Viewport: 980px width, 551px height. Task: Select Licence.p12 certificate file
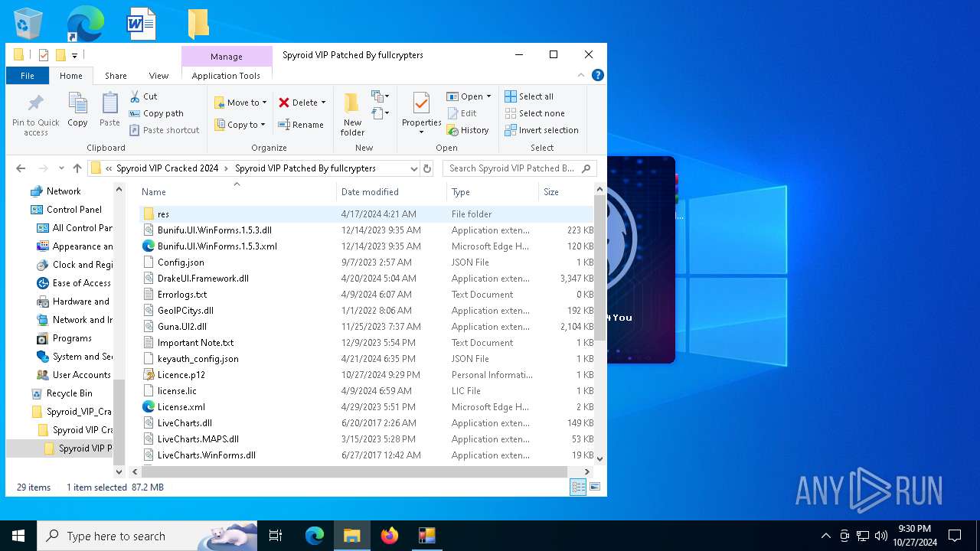(366, 375)
